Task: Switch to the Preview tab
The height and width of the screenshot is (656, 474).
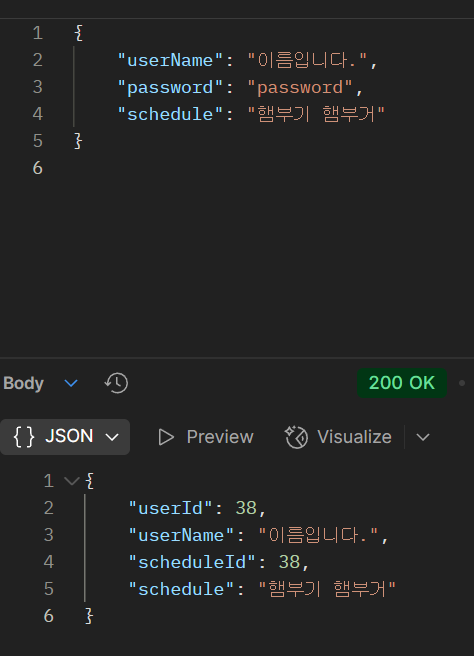Action: [205, 437]
